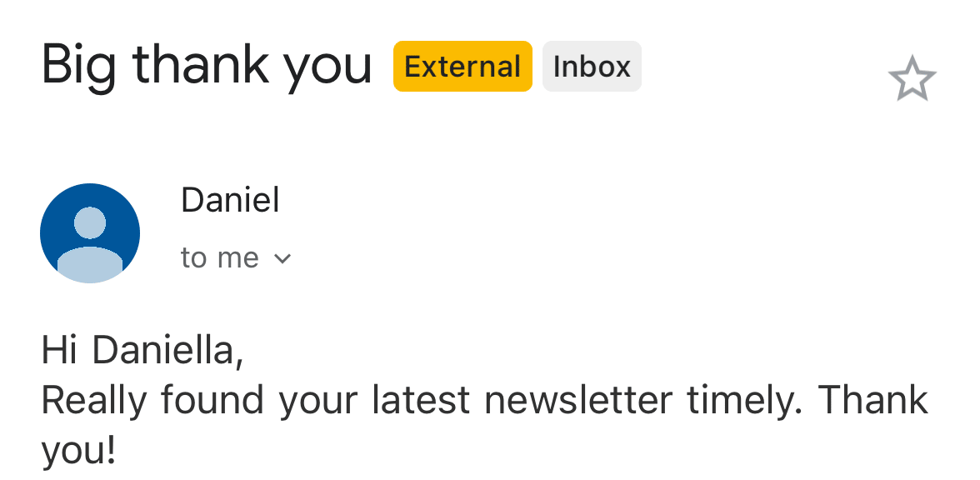Select the Inbox label tag
The width and height of the screenshot is (980, 480).
coord(592,67)
